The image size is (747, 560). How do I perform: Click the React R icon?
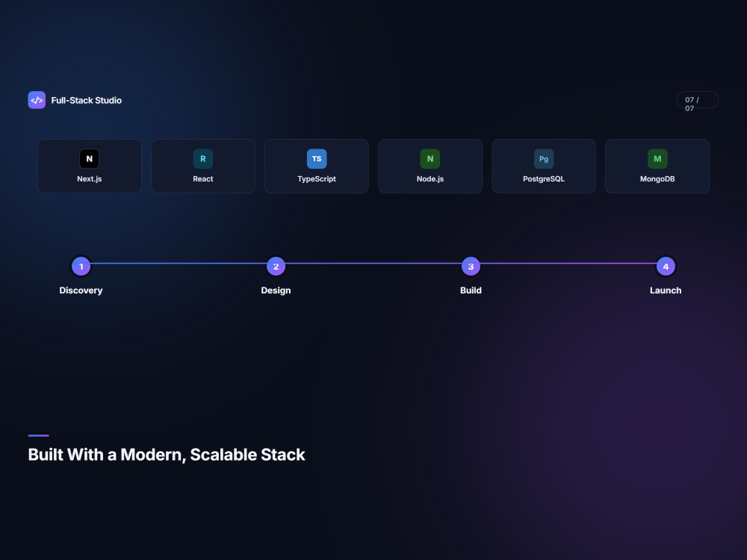(x=203, y=159)
